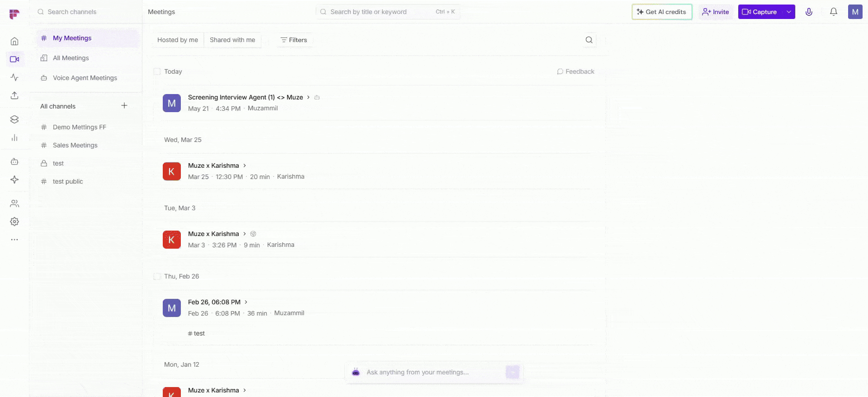Click the icon beside Mar 3 Muze x Karishma

tap(253, 234)
